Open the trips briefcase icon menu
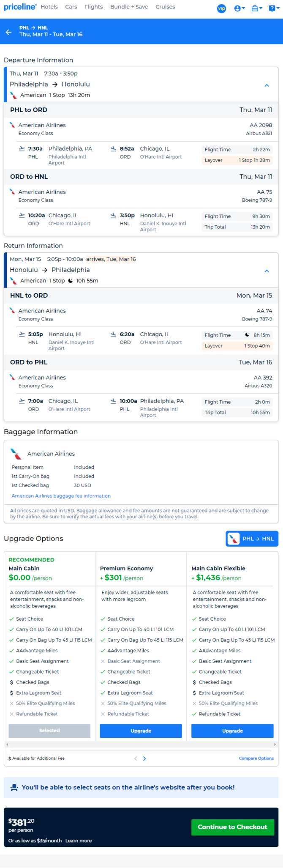 tap(257, 8)
